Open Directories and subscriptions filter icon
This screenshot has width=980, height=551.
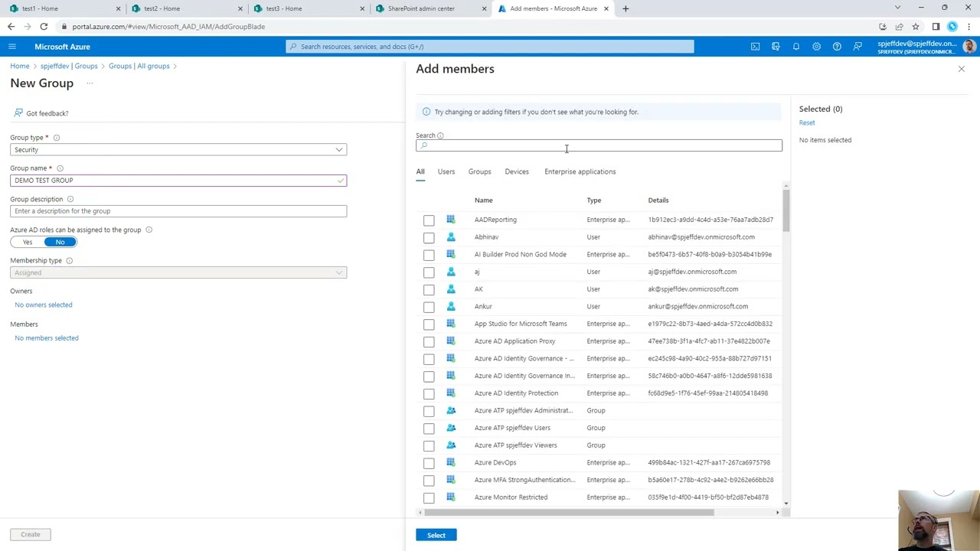pos(776,47)
